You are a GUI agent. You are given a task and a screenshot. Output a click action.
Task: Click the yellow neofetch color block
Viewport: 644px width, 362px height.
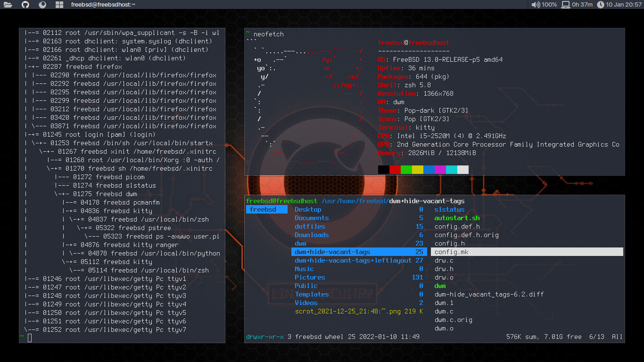click(x=417, y=170)
